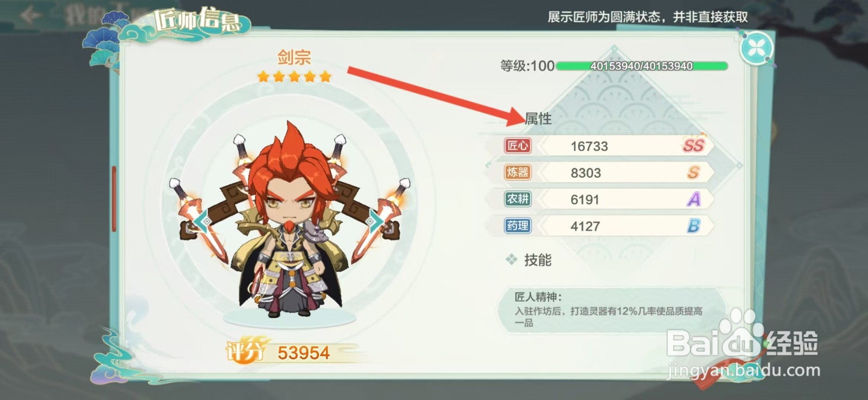The height and width of the screenshot is (400, 868).
Task: Tap the 匠心 attribute tag
Action: pyautogui.click(x=518, y=146)
